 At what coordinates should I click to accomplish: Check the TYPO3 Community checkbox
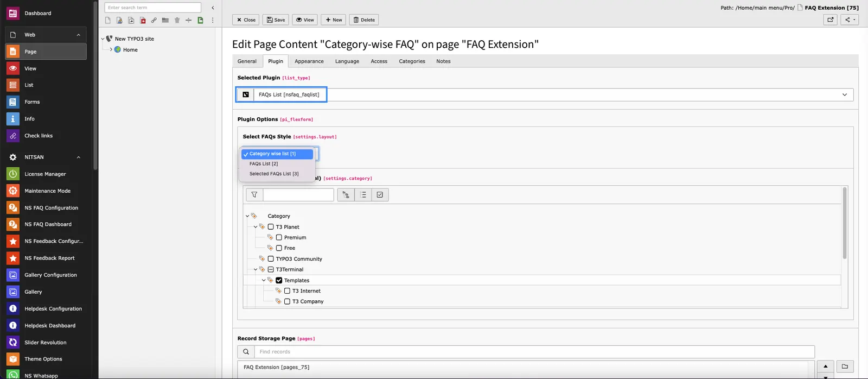[271, 259]
